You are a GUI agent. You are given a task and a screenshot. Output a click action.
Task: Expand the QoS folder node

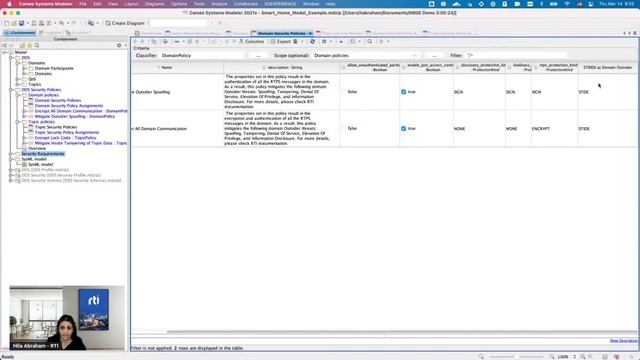tap(18, 79)
